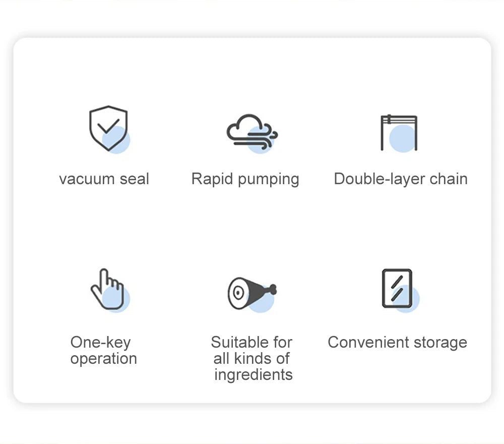Click the vacuum seal shield icon
Screen dimensions: 504x444
tap(108, 128)
